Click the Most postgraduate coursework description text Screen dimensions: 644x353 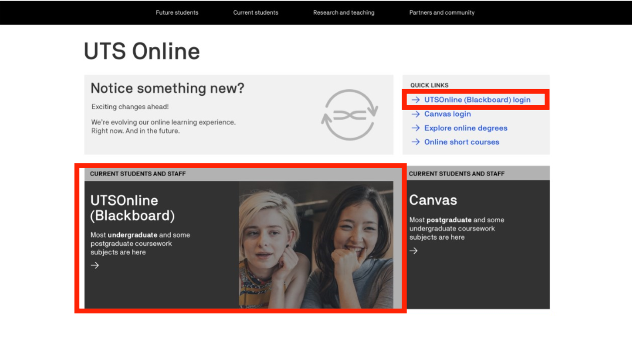[457, 228]
